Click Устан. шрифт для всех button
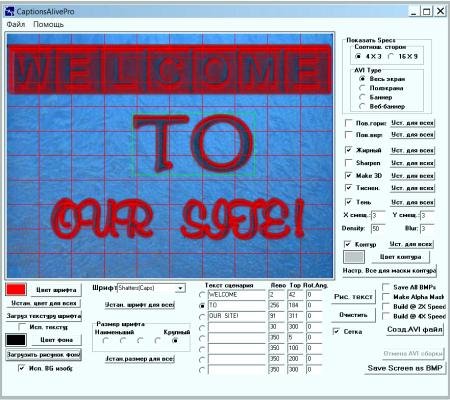 pos(139,305)
